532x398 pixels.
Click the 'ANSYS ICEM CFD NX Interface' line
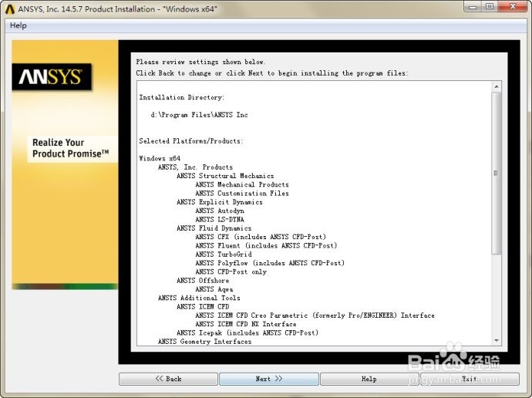pyautogui.click(x=246, y=324)
